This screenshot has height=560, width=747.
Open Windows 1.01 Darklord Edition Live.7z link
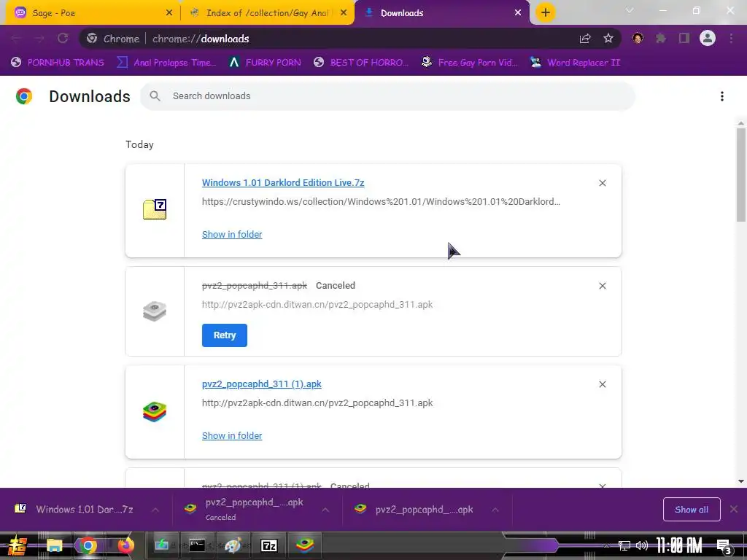point(283,183)
